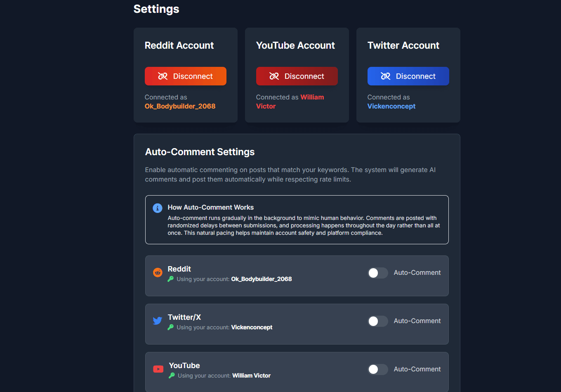
Task: Click the blue info icon beside How Auto-Comment Works
Action: click(158, 208)
